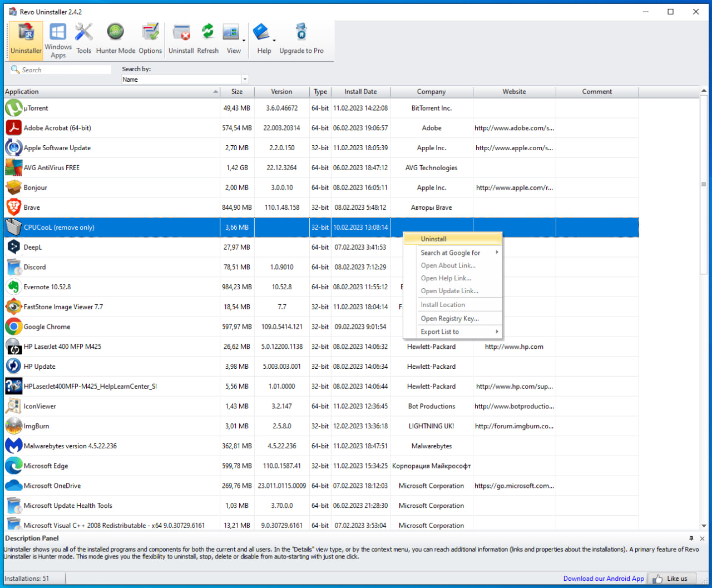Activate Hunter Mode toolbar icon
This screenshot has width=712, height=588.
click(116, 39)
